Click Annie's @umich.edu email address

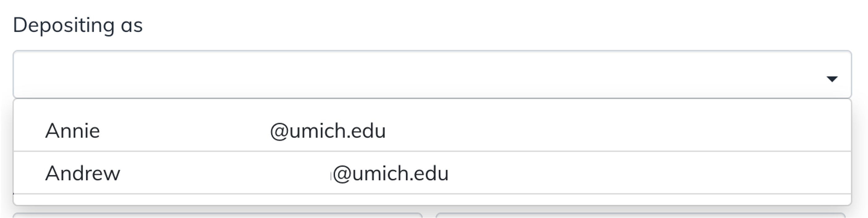click(x=328, y=131)
